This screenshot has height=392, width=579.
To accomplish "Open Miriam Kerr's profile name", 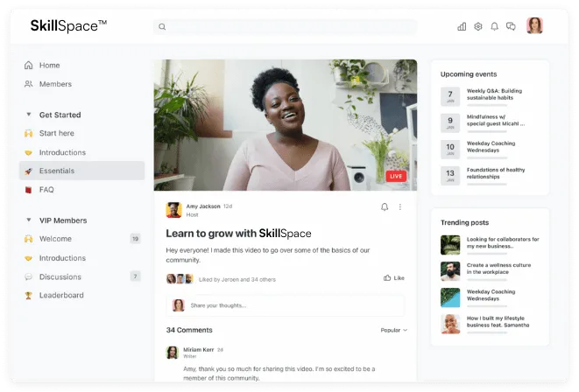I will pos(199,350).
